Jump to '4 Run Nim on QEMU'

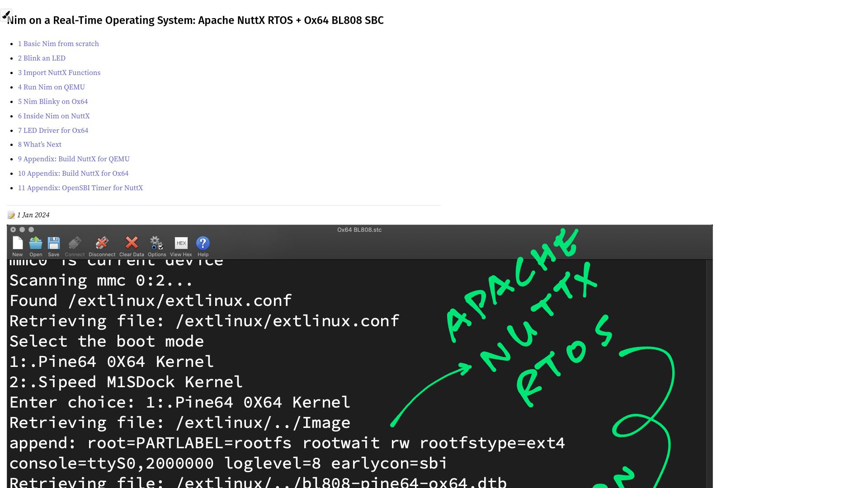click(x=52, y=87)
